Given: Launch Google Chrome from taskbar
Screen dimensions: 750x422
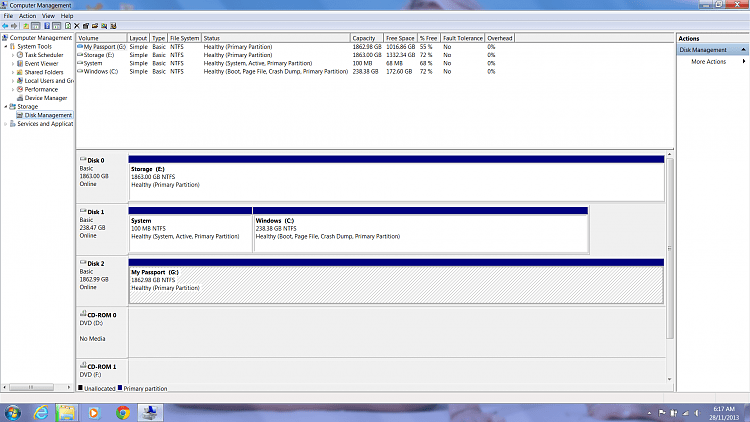Looking at the screenshot, I should pos(122,412).
